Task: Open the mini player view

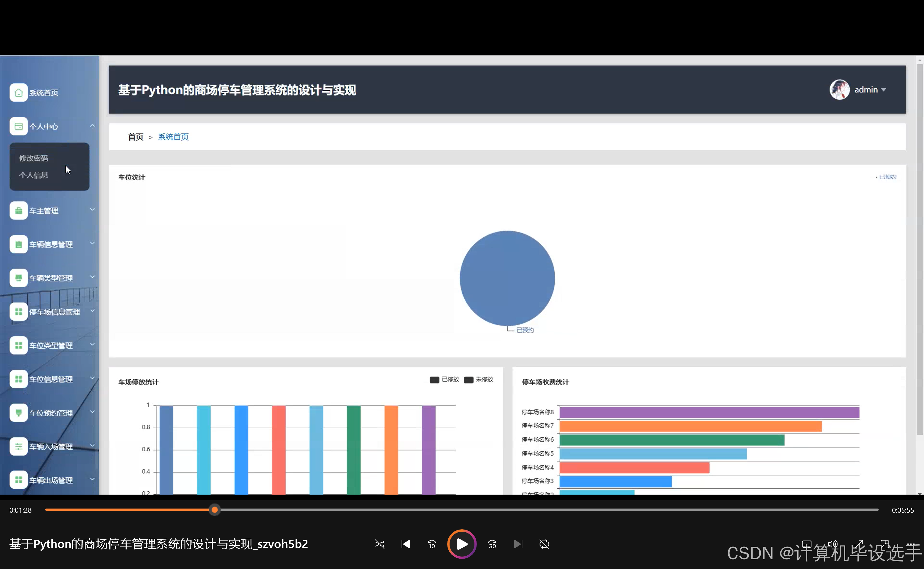Action: click(885, 544)
